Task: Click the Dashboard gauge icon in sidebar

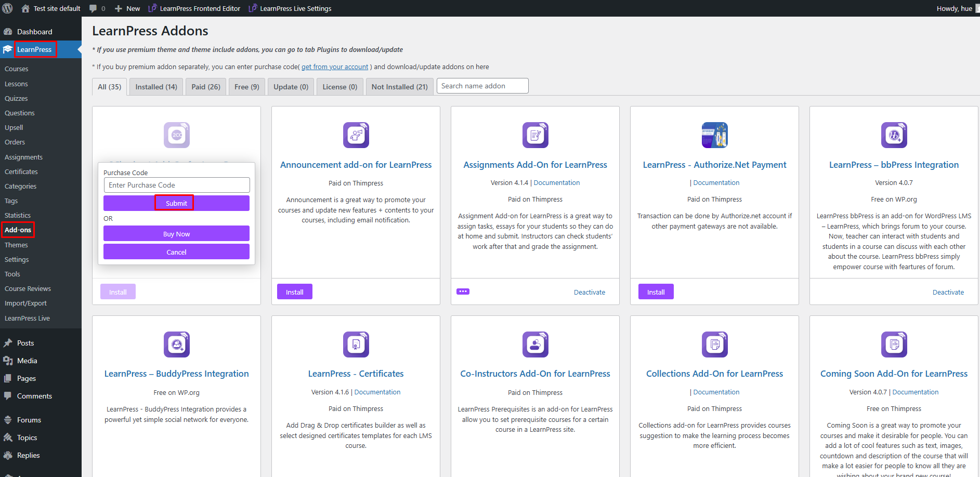Action: coord(8,32)
